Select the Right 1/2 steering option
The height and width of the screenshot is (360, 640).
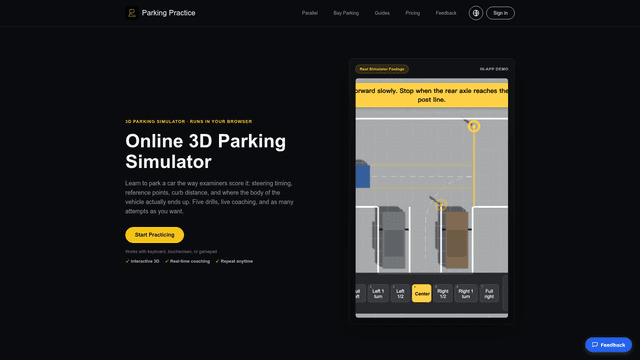[443, 293]
